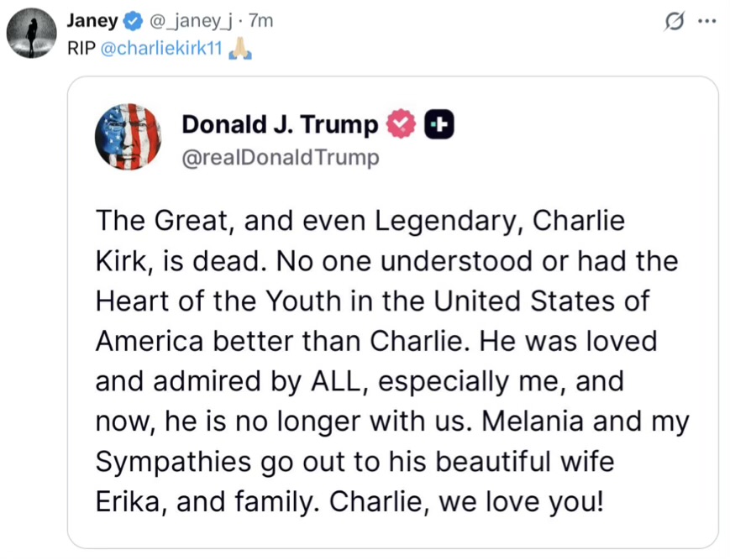This screenshot has width=730, height=560.
Task: Open Janey's silhouette profile picture
Action: pos(32,33)
